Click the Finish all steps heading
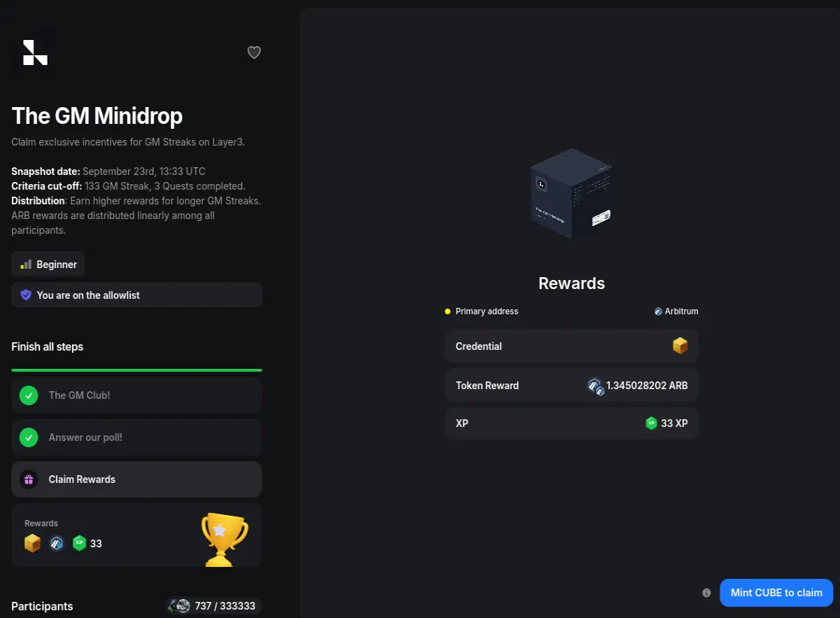840x618 pixels. (x=48, y=347)
